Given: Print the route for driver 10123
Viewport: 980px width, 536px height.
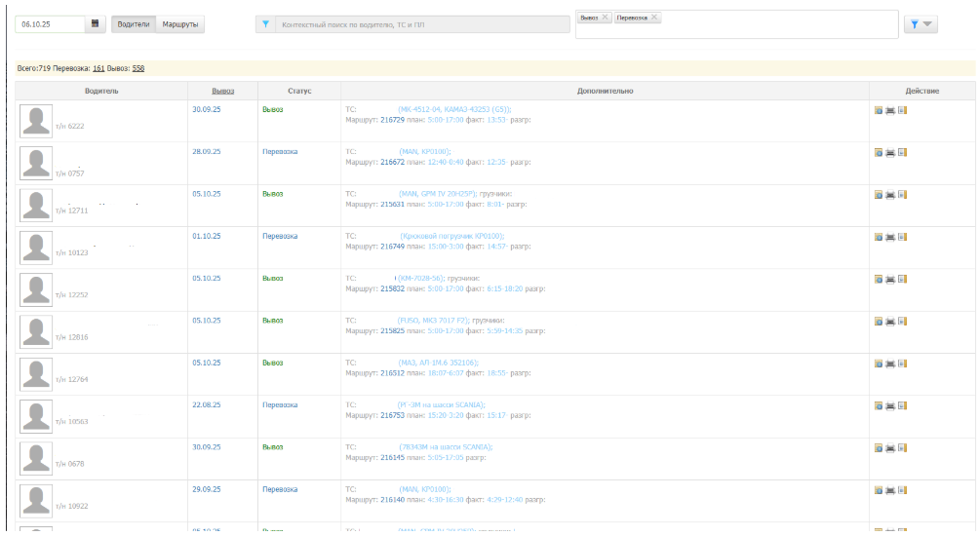Looking at the screenshot, I should pos(890,237).
